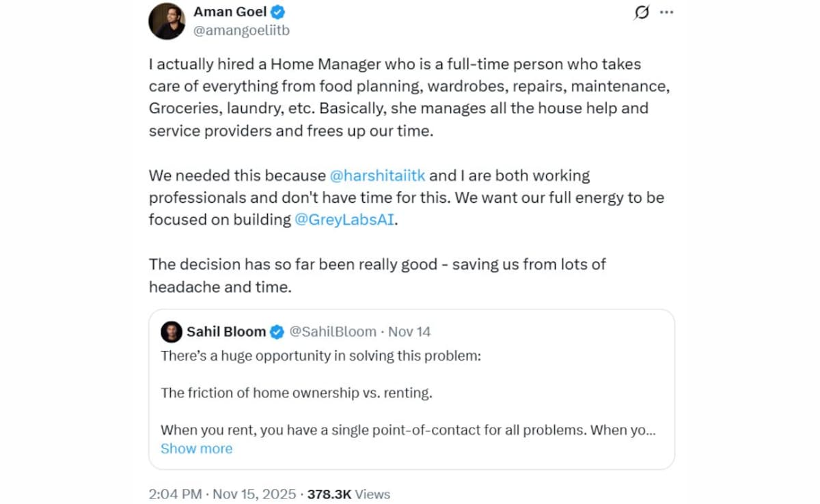Expand quoted post with Show more
820x504 pixels.
tap(196, 449)
